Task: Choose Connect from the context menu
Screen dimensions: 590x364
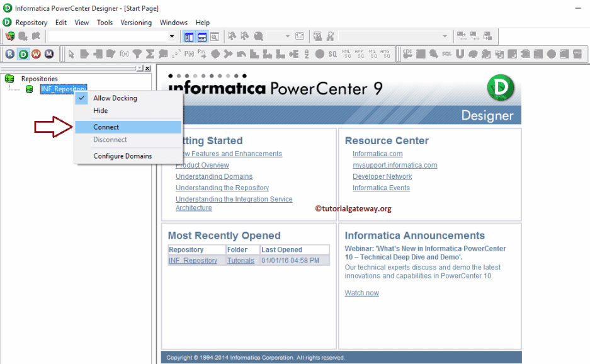Action: pos(128,127)
